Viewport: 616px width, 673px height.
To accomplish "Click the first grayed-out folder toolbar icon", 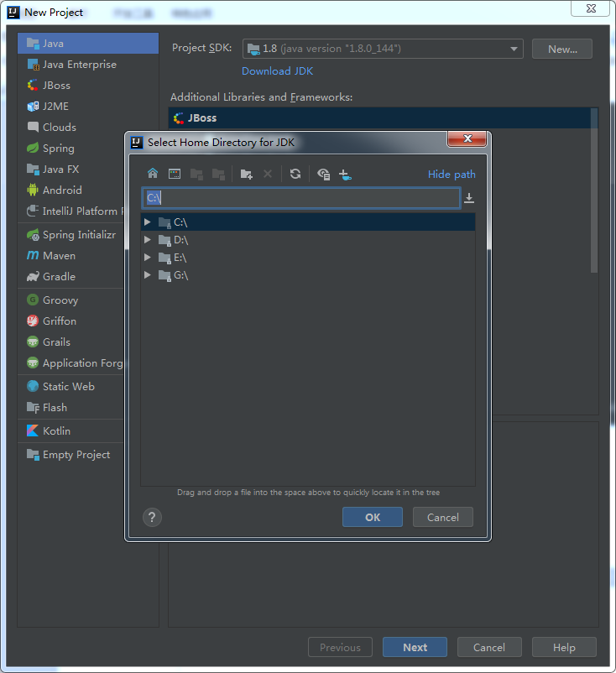I will click(x=196, y=174).
